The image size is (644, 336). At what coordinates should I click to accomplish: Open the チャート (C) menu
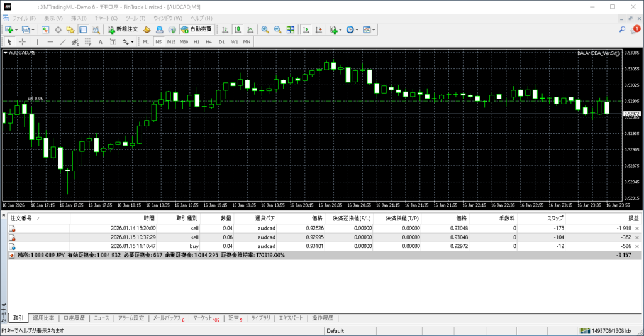point(105,18)
